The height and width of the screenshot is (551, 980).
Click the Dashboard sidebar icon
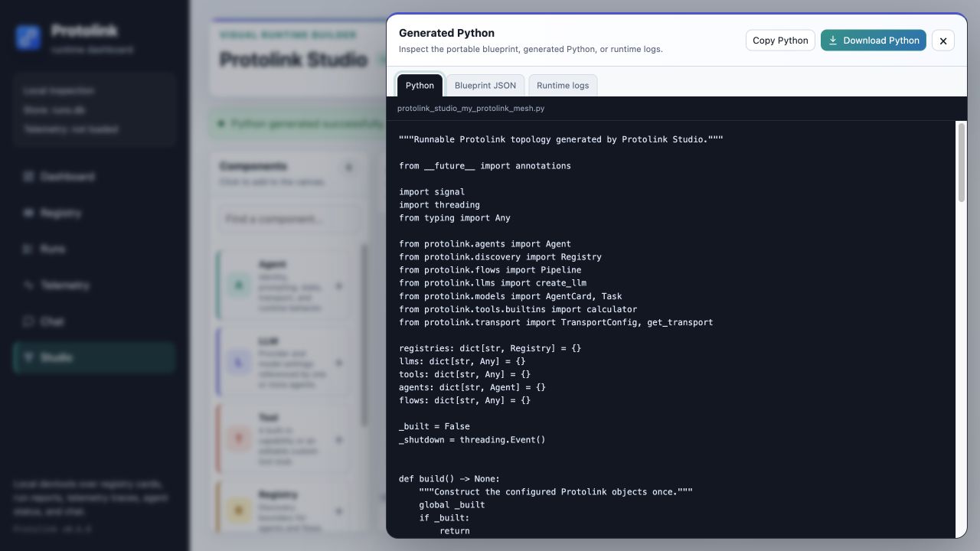29,177
